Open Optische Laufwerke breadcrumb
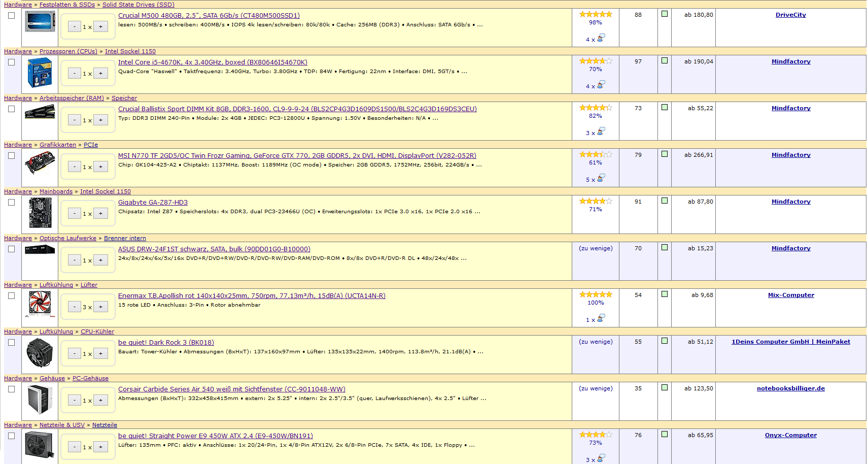 pyautogui.click(x=68, y=238)
